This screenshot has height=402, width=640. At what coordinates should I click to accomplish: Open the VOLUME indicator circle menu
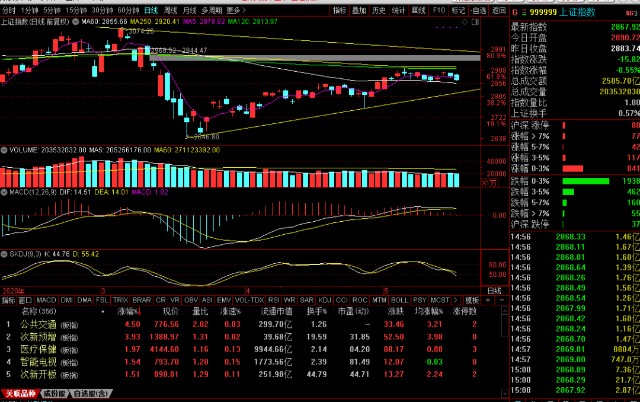pos(4,150)
